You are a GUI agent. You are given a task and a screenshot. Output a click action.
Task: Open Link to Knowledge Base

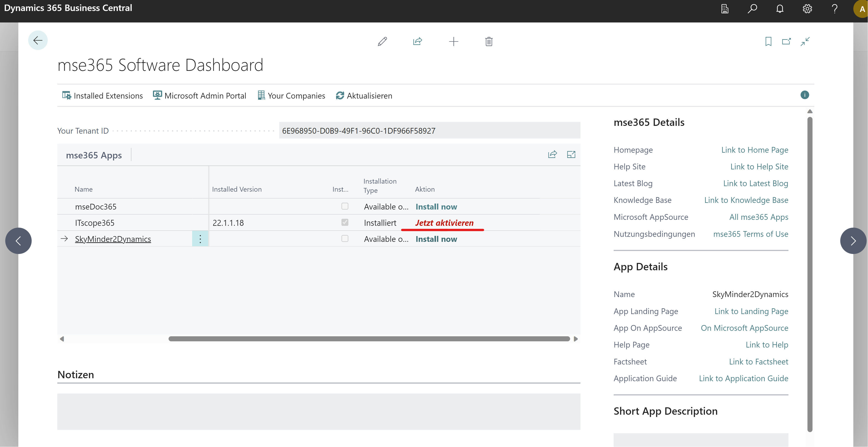tap(746, 200)
